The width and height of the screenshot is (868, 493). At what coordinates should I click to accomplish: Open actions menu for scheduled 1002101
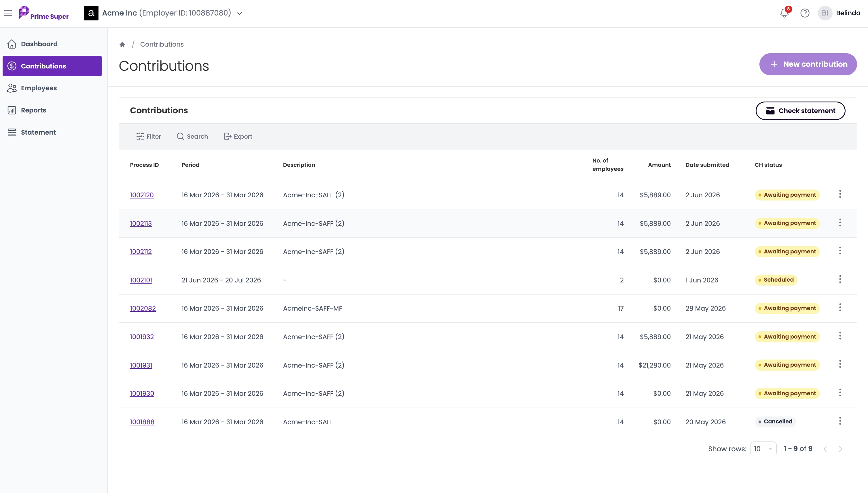tap(840, 279)
